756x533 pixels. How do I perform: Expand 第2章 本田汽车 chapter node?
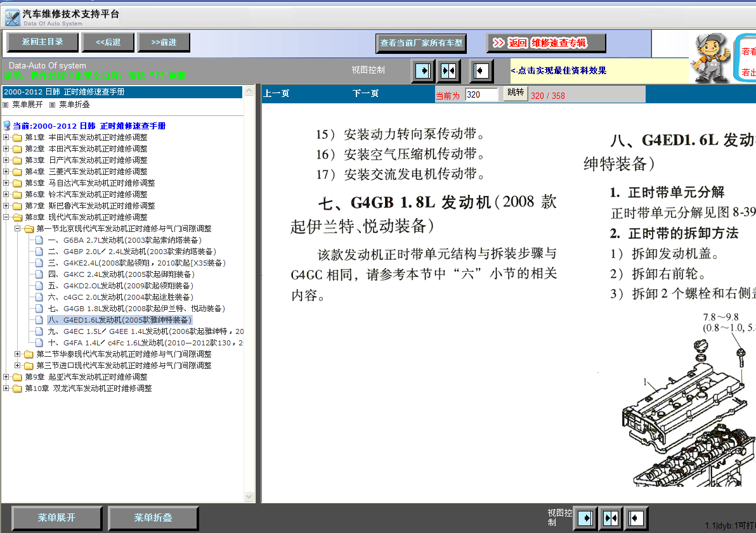6,149
